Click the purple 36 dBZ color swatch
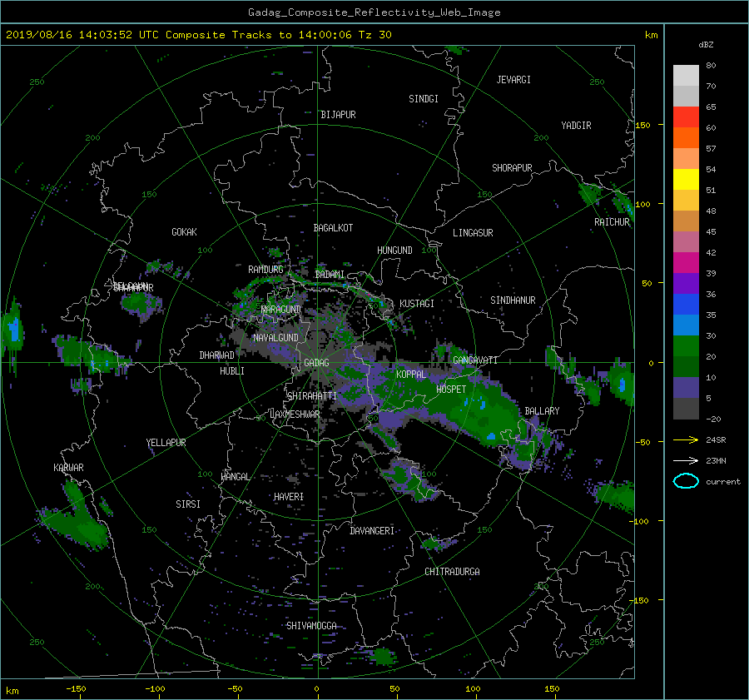 coord(686,284)
